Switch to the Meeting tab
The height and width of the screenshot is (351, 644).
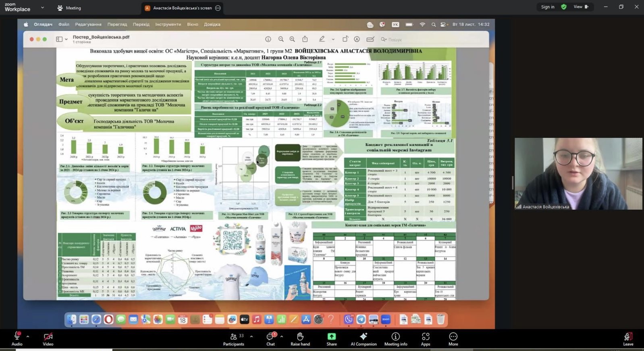[x=69, y=8]
